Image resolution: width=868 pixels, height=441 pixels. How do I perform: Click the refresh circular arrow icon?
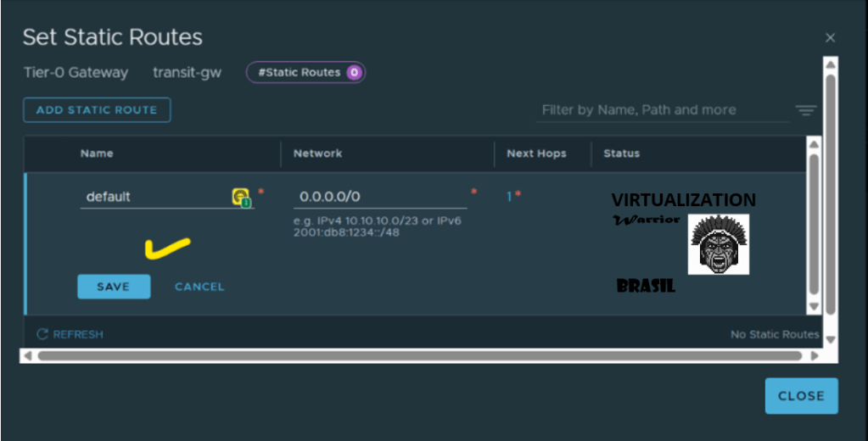(x=42, y=334)
